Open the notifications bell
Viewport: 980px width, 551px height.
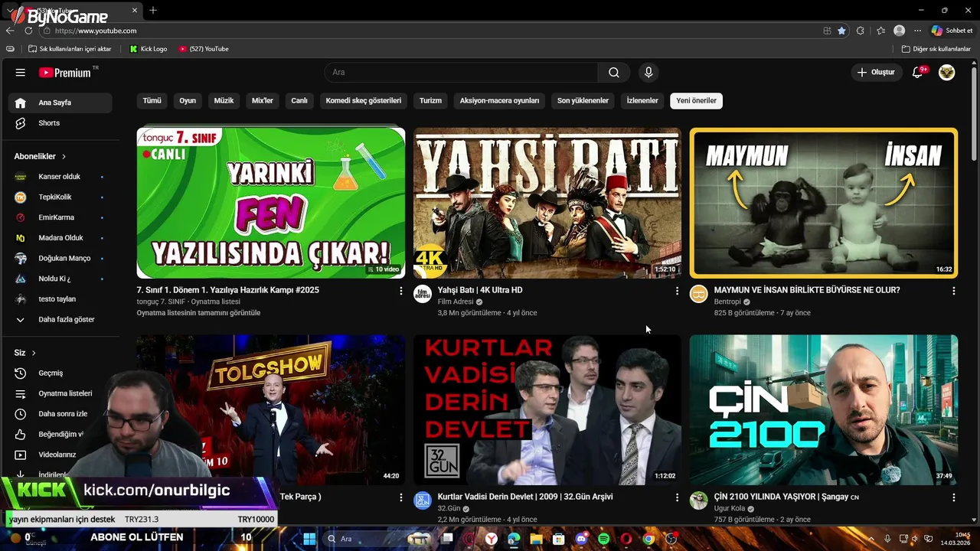coord(917,73)
